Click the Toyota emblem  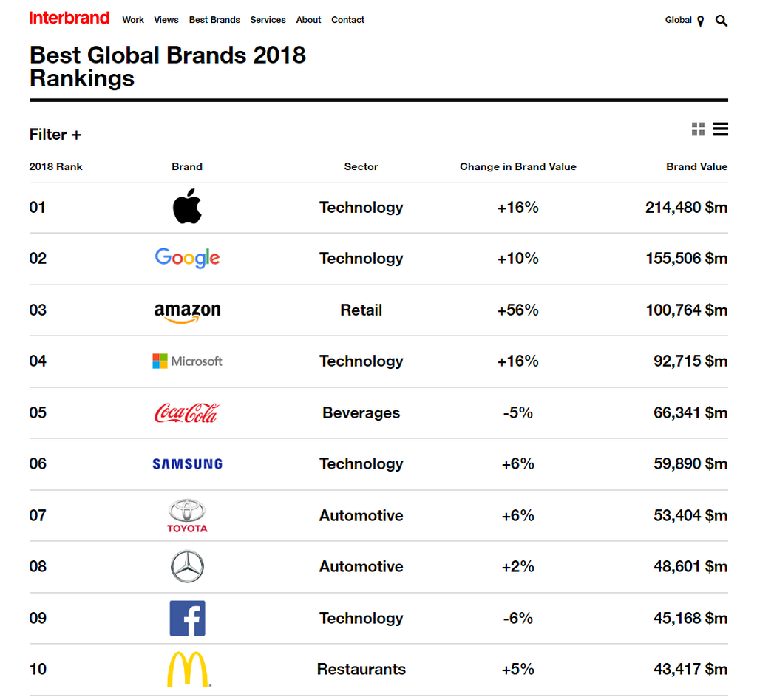click(x=187, y=515)
